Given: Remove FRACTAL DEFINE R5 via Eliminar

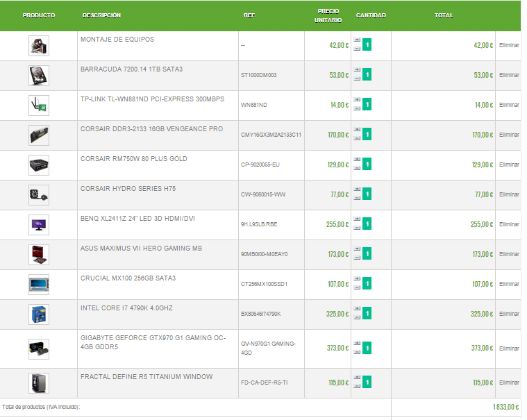Looking at the screenshot, I should click(x=509, y=383).
